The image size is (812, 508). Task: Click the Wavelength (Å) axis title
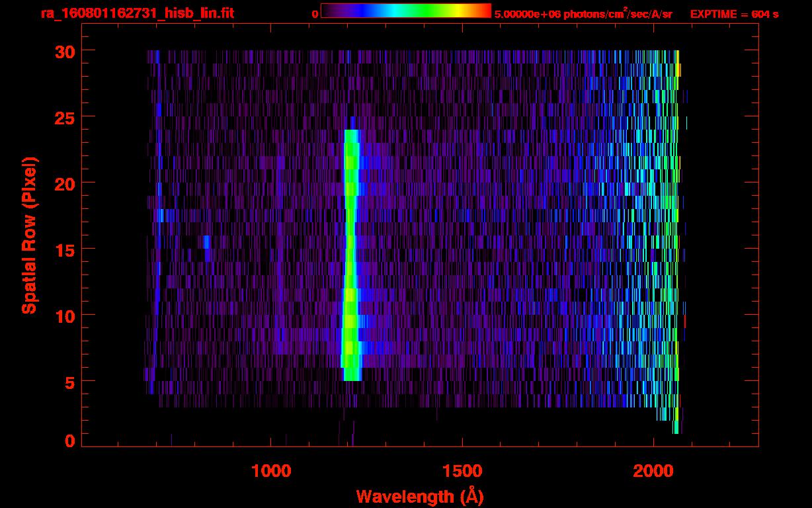click(420, 496)
